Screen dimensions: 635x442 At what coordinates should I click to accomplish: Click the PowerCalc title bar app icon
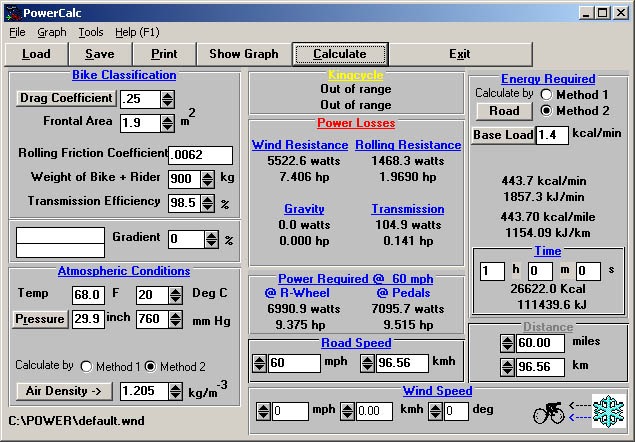(x=13, y=13)
